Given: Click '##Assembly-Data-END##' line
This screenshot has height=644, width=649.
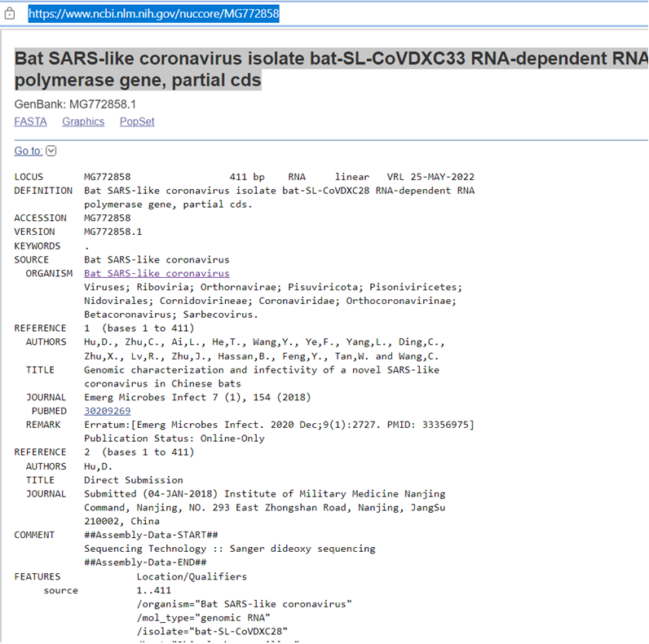Looking at the screenshot, I should (x=145, y=562).
